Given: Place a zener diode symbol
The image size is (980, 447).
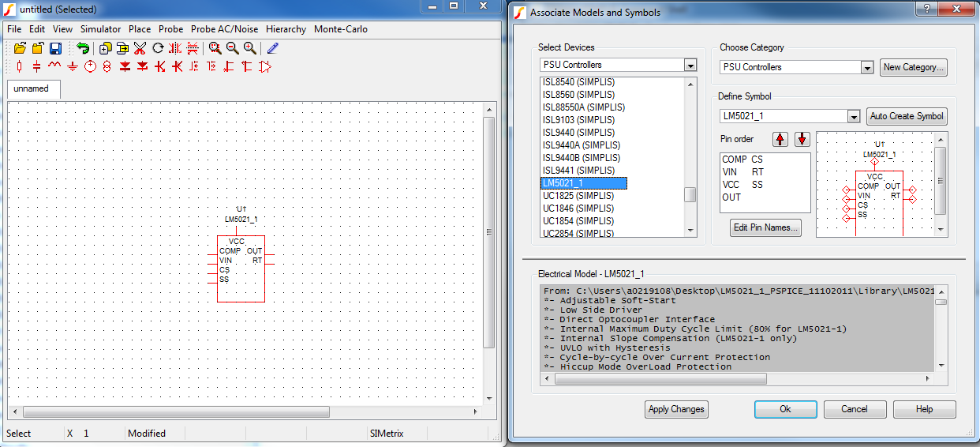Looking at the screenshot, I should point(142,66).
